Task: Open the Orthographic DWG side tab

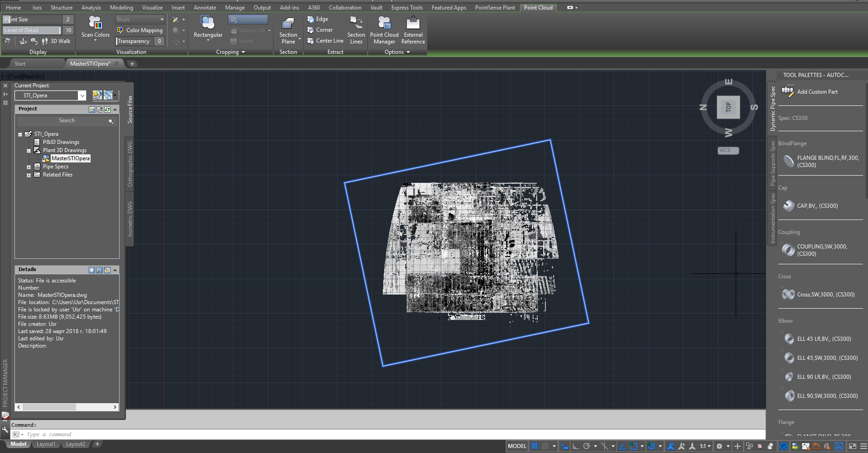Action: (130, 164)
